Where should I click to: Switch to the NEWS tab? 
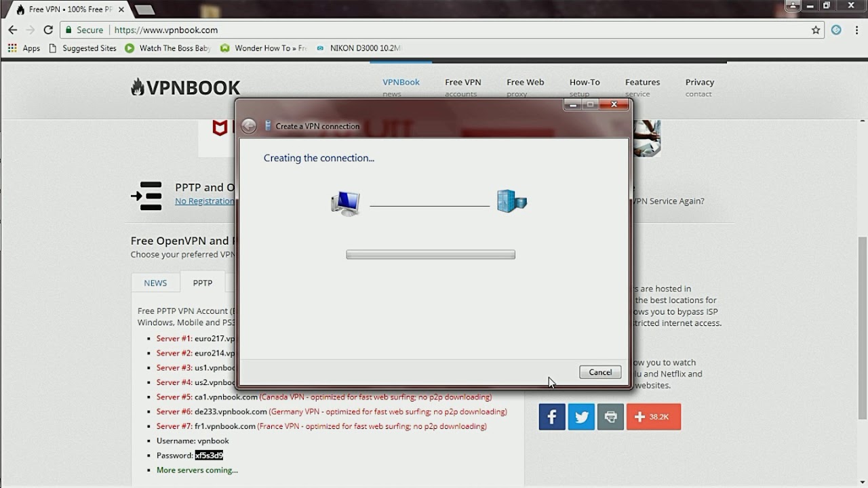[155, 283]
